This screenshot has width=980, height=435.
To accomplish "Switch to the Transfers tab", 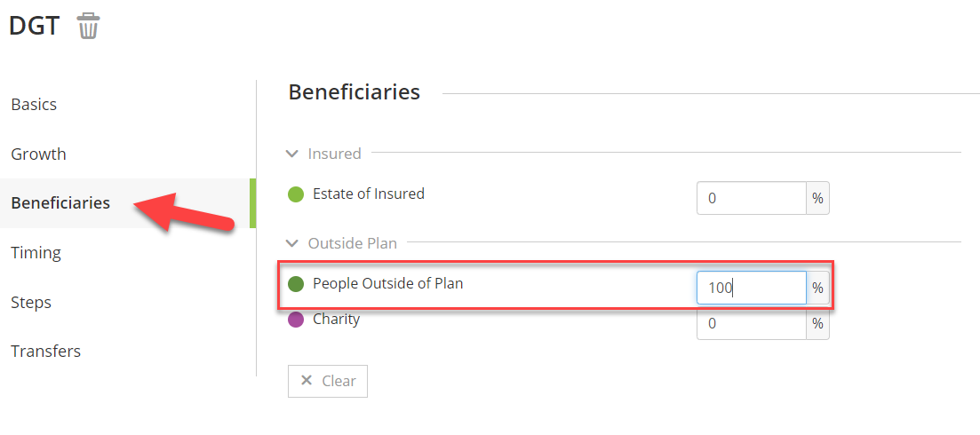I will tap(45, 352).
